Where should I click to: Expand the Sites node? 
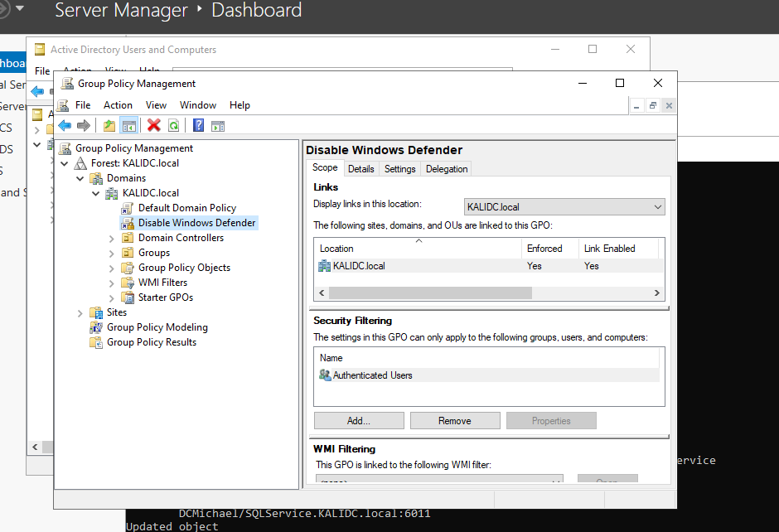point(80,313)
